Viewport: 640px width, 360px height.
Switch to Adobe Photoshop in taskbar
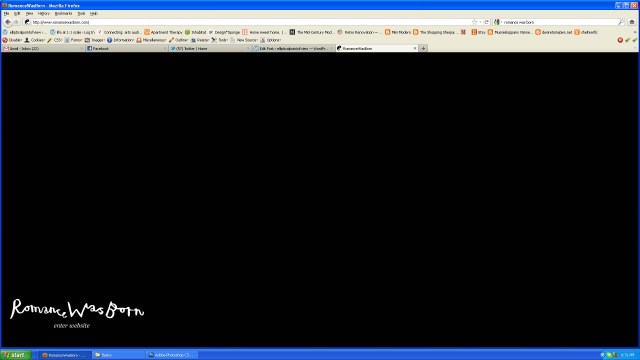point(171,355)
